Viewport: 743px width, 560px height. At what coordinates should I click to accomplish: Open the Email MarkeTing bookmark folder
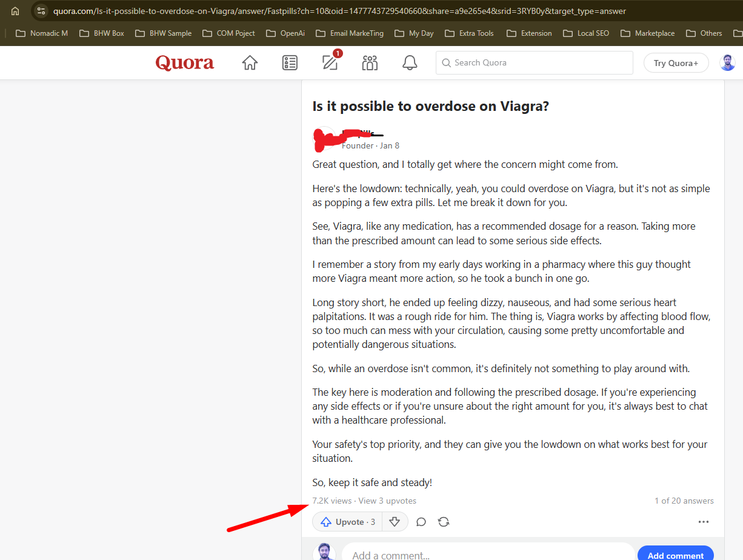(350, 33)
